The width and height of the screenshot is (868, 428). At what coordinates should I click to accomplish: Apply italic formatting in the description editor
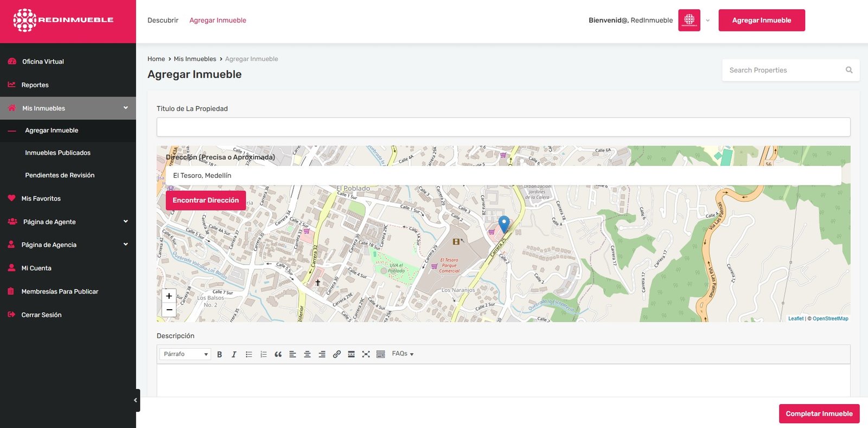(x=234, y=354)
